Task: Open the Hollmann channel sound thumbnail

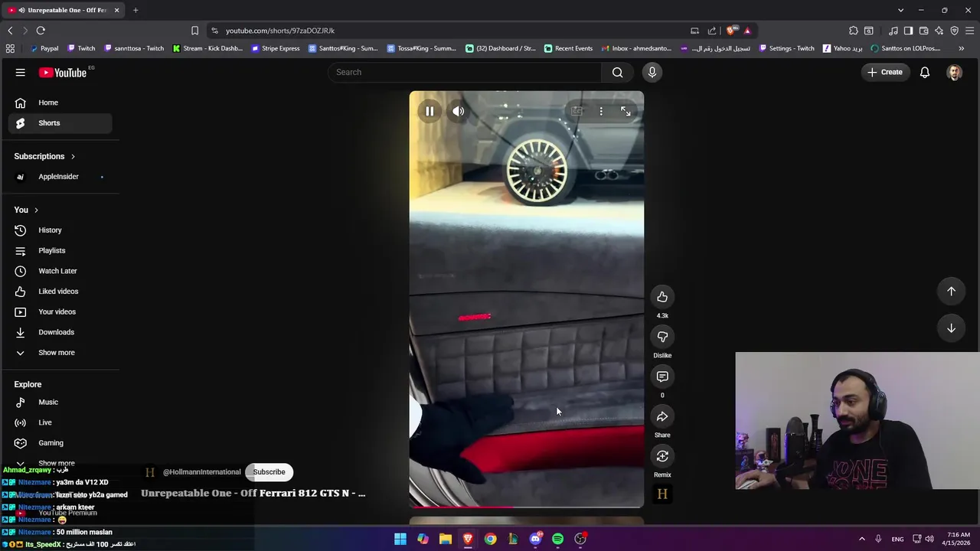Action: point(662,494)
